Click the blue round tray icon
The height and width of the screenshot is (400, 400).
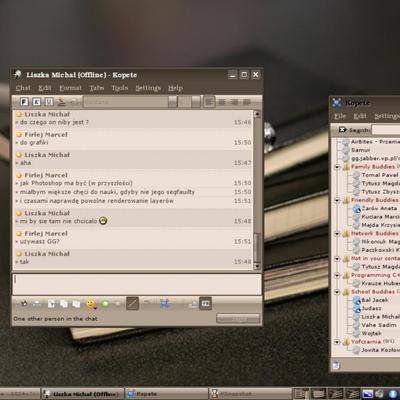point(394,394)
